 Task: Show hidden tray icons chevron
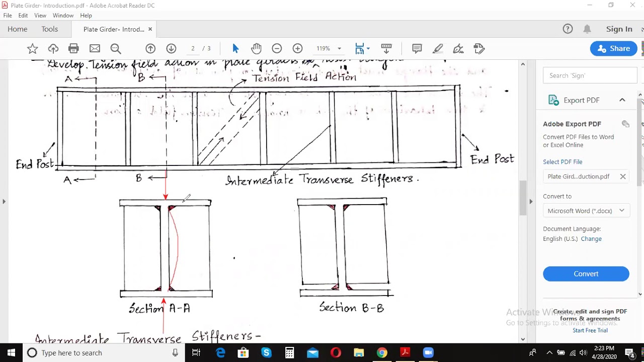[549, 353]
